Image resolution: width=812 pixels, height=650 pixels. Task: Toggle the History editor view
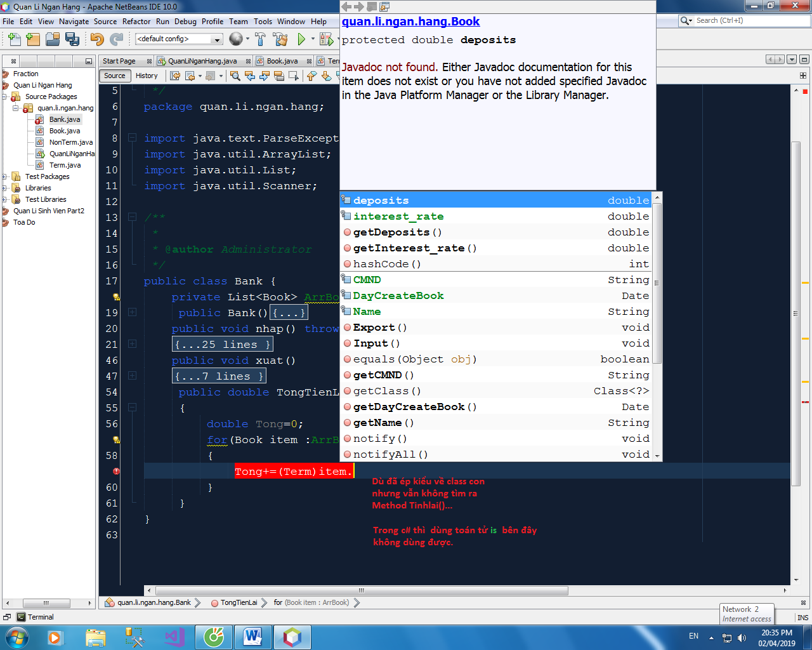pos(147,76)
